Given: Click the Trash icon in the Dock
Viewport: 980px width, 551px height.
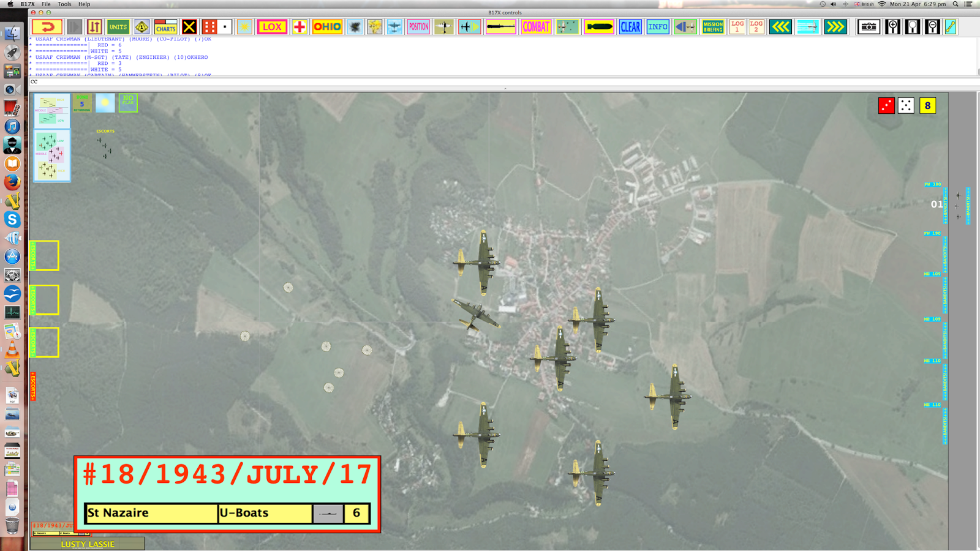Looking at the screenshot, I should tap(12, 525).
